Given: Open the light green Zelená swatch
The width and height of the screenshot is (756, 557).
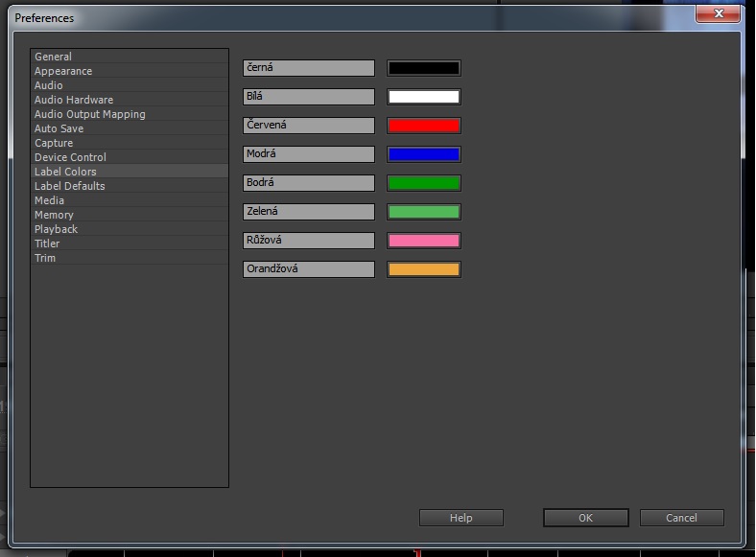Looking at the screenshot, I should [424, 212].
